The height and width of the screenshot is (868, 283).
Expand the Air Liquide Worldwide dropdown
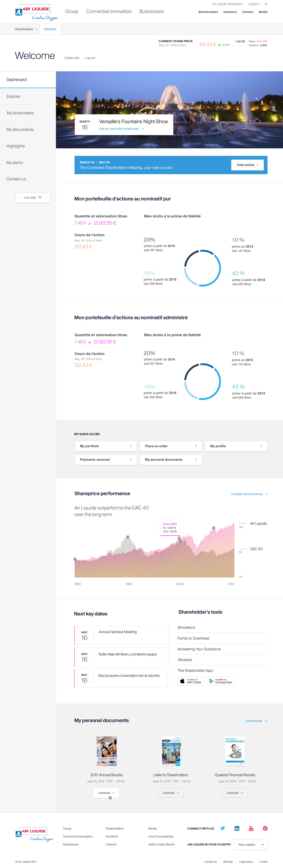pyautogui.click(x=228, y=4)
